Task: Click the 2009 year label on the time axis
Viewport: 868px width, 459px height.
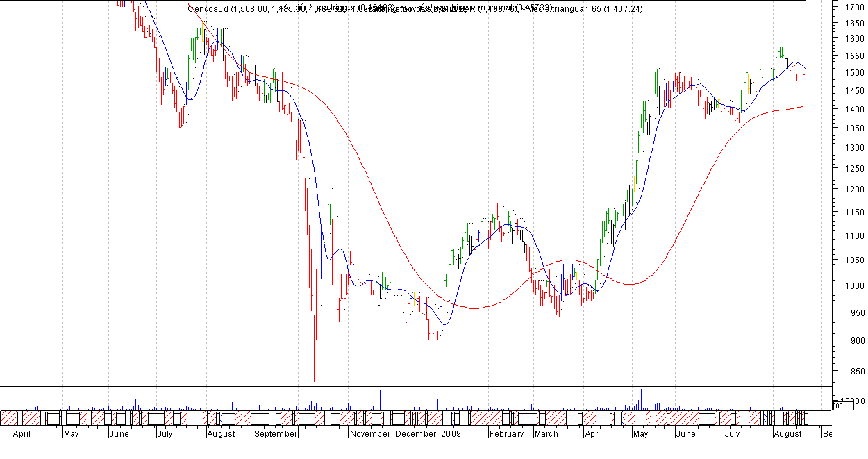Action: point(452,434)
